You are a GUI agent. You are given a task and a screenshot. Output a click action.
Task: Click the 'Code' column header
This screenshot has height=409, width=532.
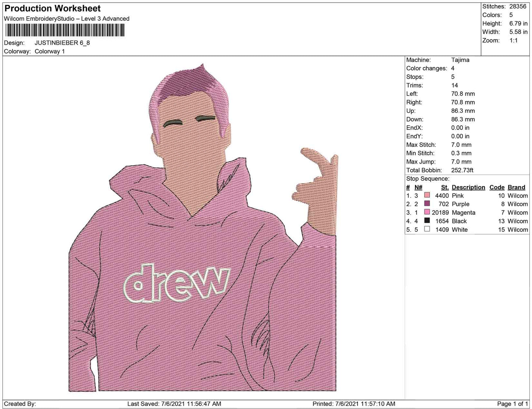[497, 187]
